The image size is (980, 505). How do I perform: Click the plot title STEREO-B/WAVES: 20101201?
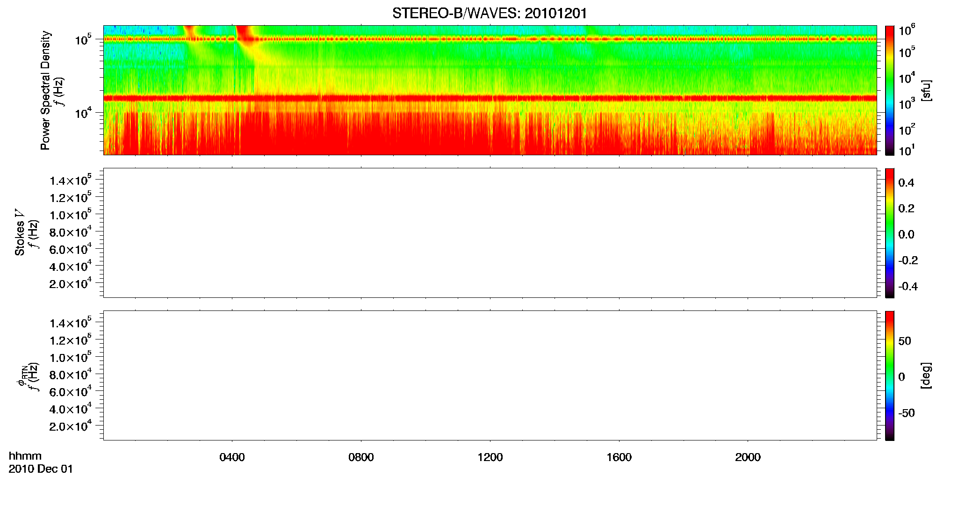tap(490, 14)
